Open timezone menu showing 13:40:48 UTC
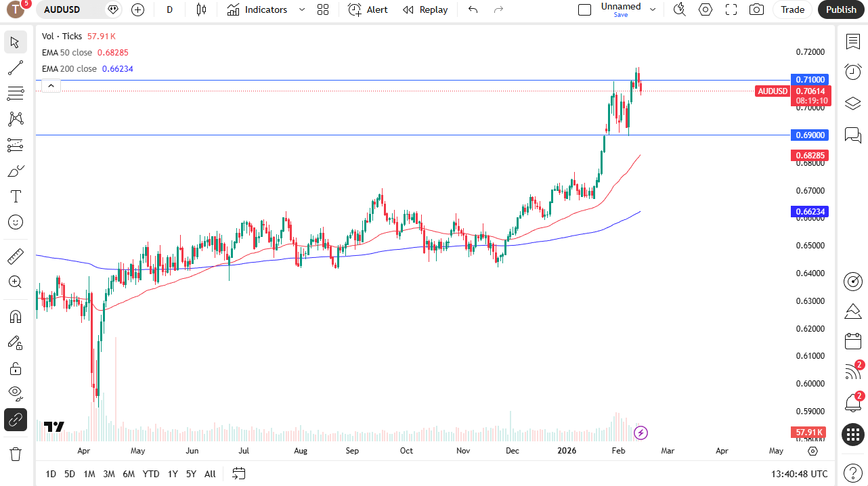This screenshot has height=486, width=868. [799, 474]
